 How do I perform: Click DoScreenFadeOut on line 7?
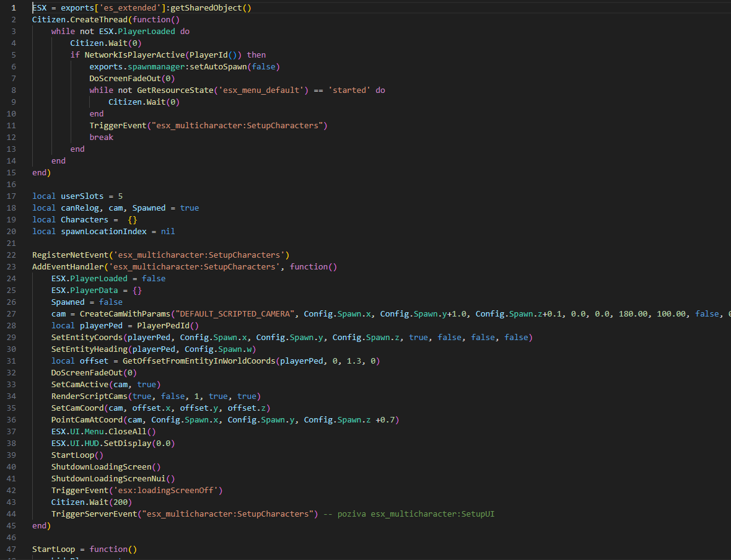[125, 78]
